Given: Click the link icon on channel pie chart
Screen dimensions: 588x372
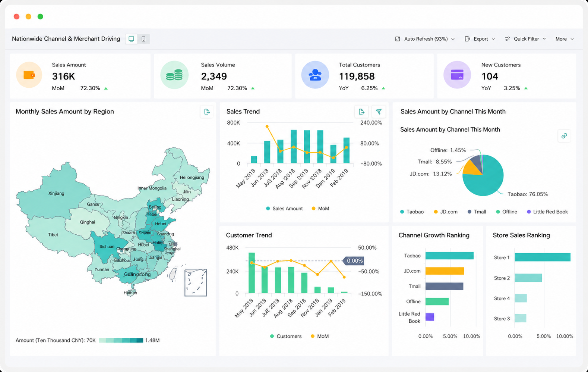Looking at the screenshot, I should 564,136.
